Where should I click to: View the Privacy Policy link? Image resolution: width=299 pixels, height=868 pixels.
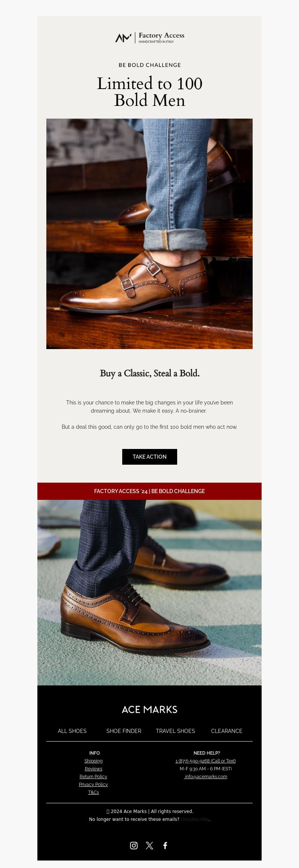[x=93, y=784]
